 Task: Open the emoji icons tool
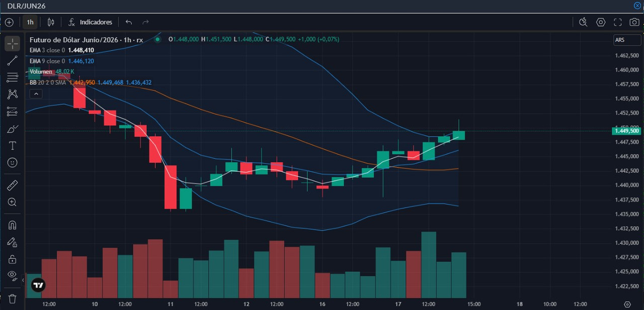pyautogui.click(x=13, y=163)
